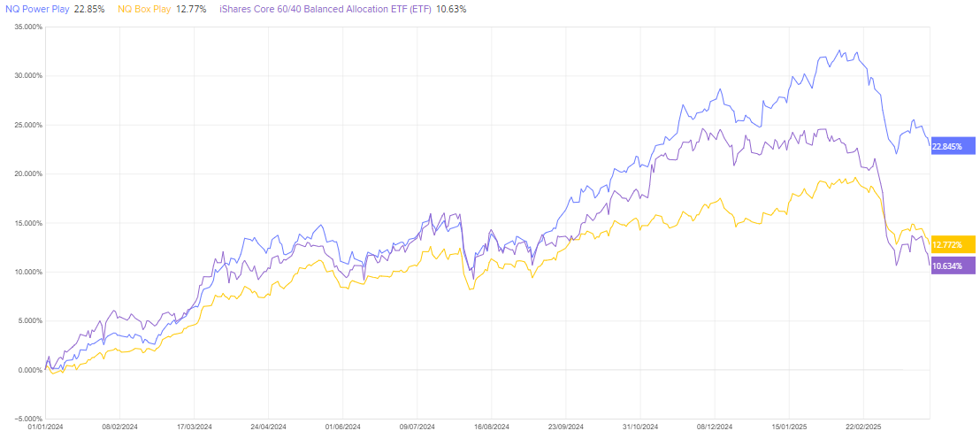Image resolution: width=980 pixels, height=431 pixels.
Task: Click the 35.000% y-axis label
Action: pos(27,27)
